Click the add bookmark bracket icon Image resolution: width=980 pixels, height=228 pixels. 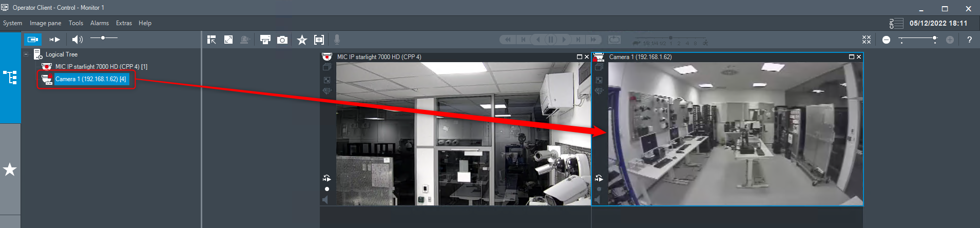319,40
